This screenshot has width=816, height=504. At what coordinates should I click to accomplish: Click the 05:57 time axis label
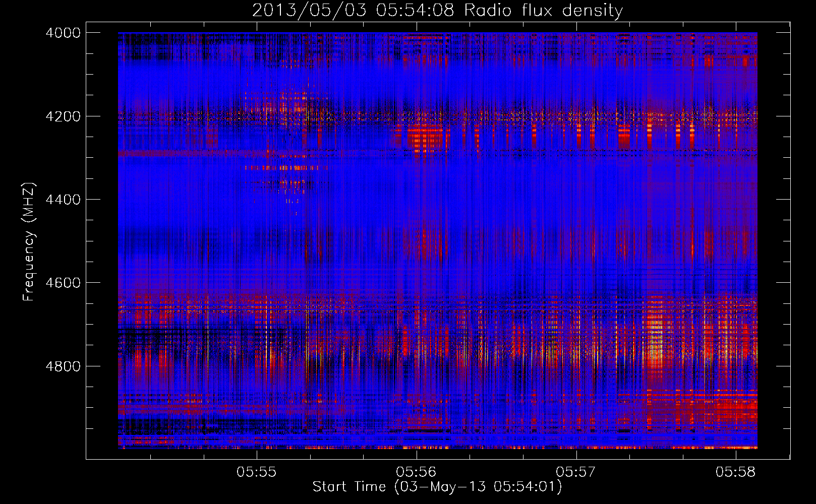575,472
